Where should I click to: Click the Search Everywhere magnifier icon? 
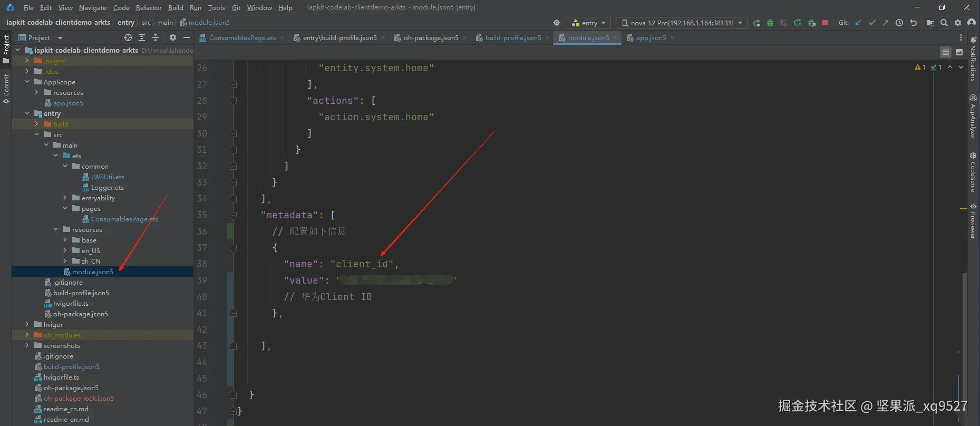click(x=944, y=23)
